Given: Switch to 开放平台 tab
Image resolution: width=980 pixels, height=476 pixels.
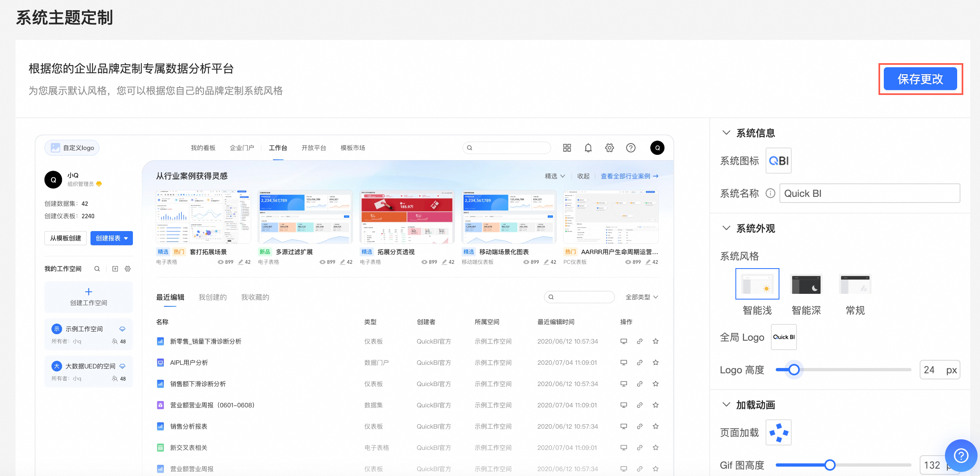Looking at the screenshot, I should click(313, 148).
